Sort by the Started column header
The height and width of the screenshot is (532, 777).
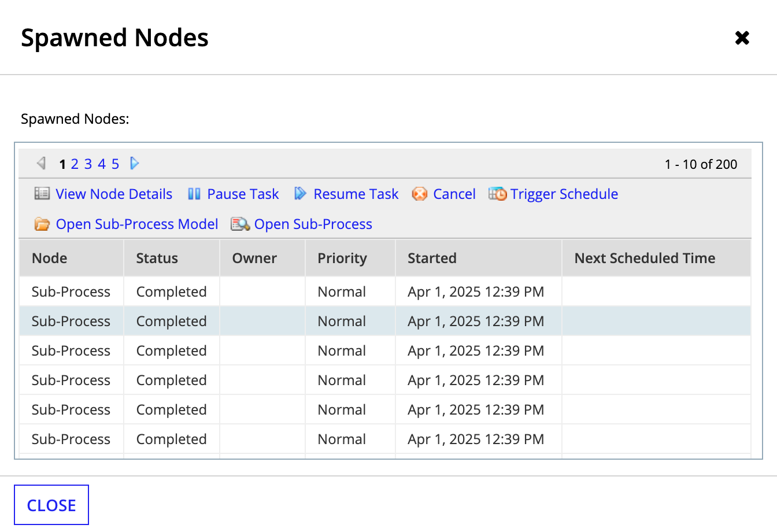click(x=479, y=258)
